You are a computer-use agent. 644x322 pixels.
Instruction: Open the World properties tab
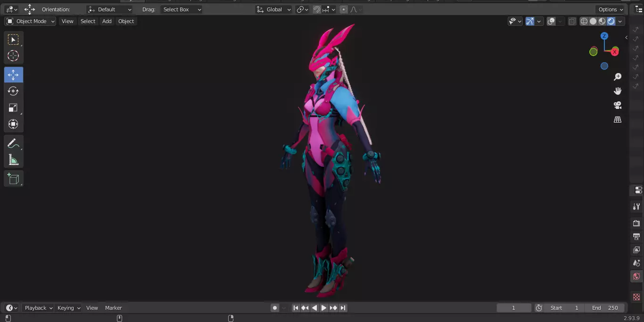pyautogui.click(x=636, y=276)
